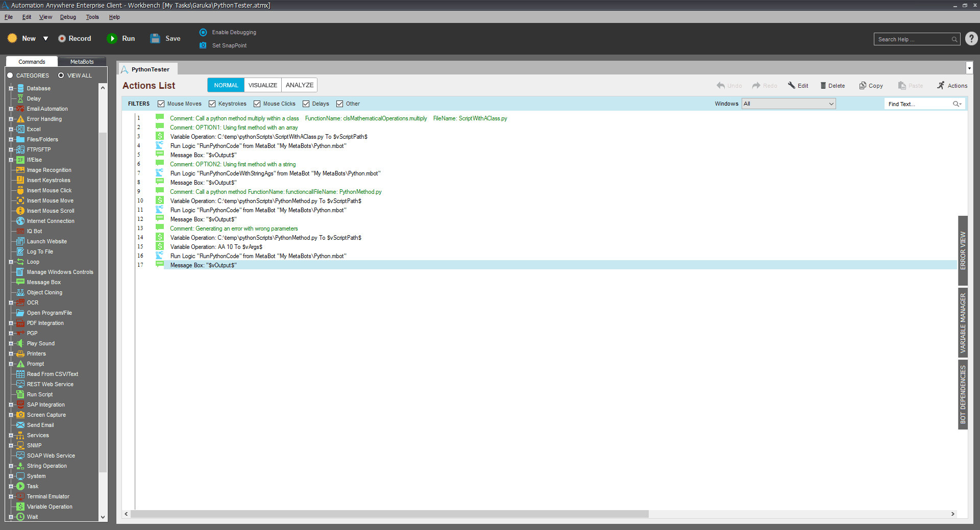Screen dimensions: 980x530
Task: Switch to VISUALIZE view
Action: (263, 85)
